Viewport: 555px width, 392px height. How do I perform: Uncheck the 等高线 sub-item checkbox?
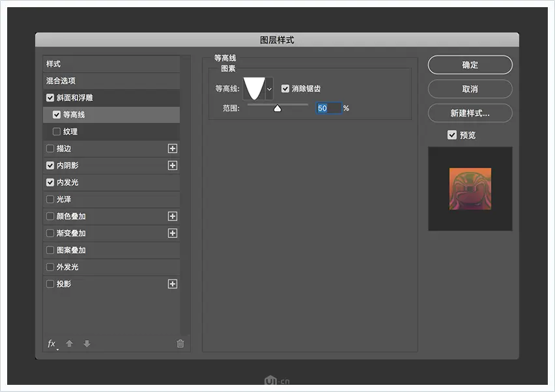pos(57,115)
